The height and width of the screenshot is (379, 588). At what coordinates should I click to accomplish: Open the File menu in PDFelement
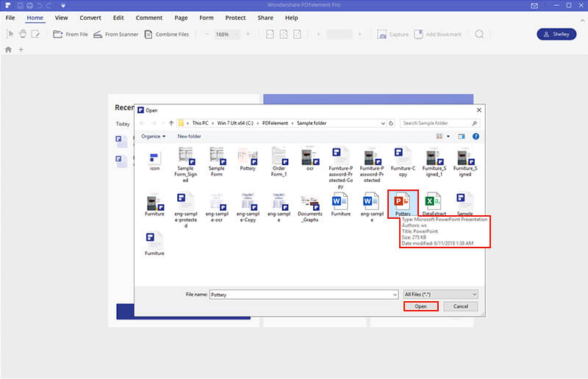[10, 18]
